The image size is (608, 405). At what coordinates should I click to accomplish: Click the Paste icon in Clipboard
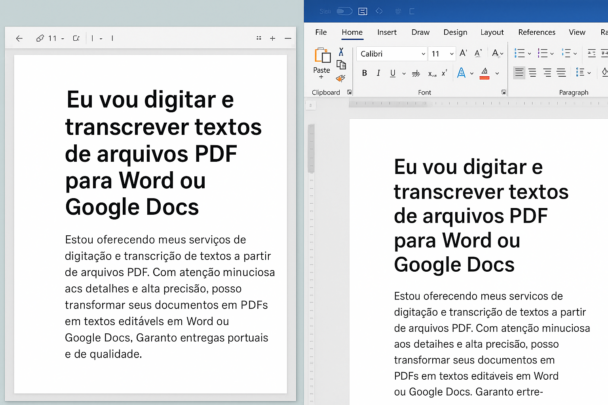coord(322,60)
